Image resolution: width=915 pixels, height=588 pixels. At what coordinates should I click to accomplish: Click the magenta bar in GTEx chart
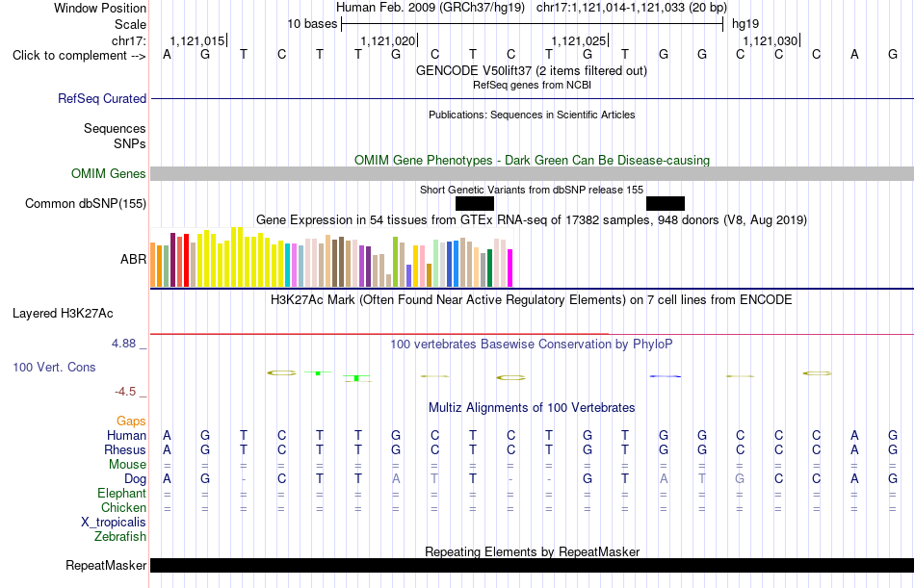point(510,268)
